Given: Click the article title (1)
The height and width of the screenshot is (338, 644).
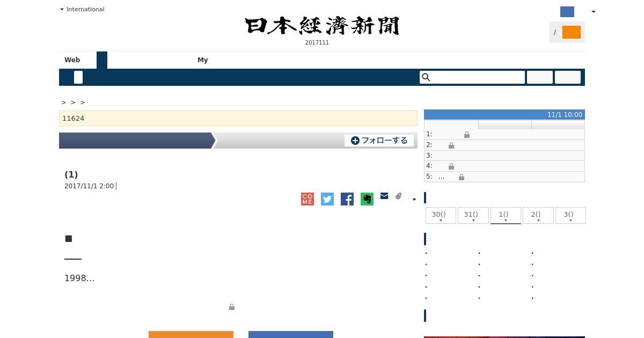Looking at the screenshot, I should (x=71, y=174).
